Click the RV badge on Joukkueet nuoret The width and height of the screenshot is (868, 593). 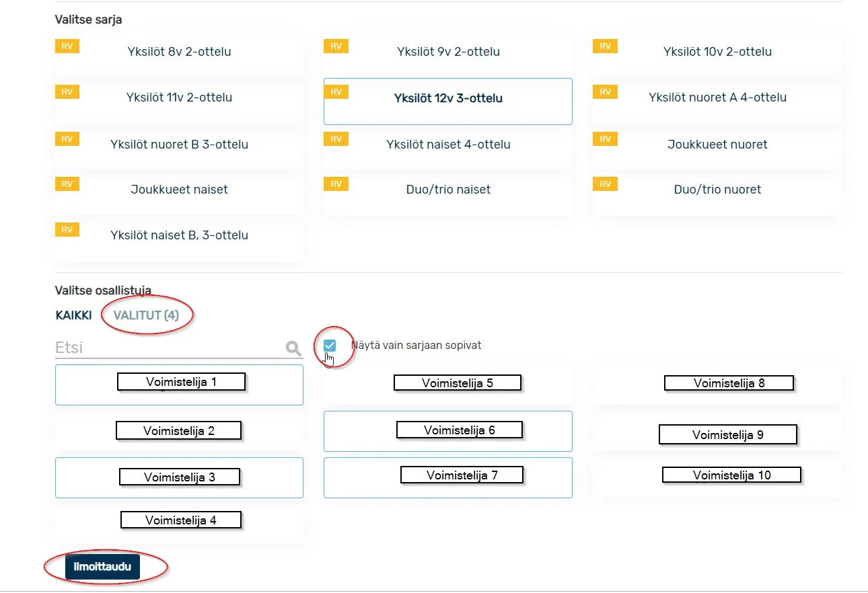[x=605, y=139]
